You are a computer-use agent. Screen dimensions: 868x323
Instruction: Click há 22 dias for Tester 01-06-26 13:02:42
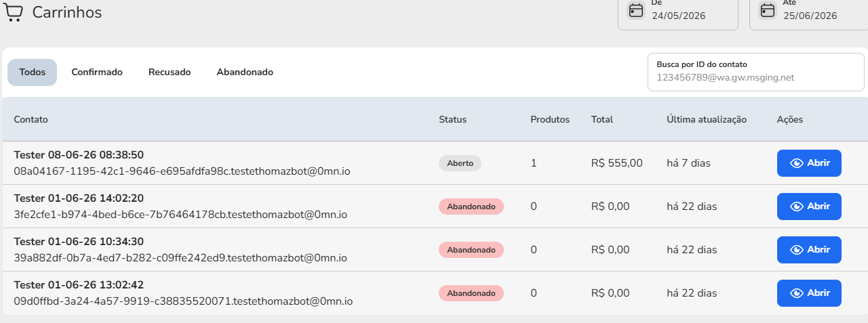point(692,293)
